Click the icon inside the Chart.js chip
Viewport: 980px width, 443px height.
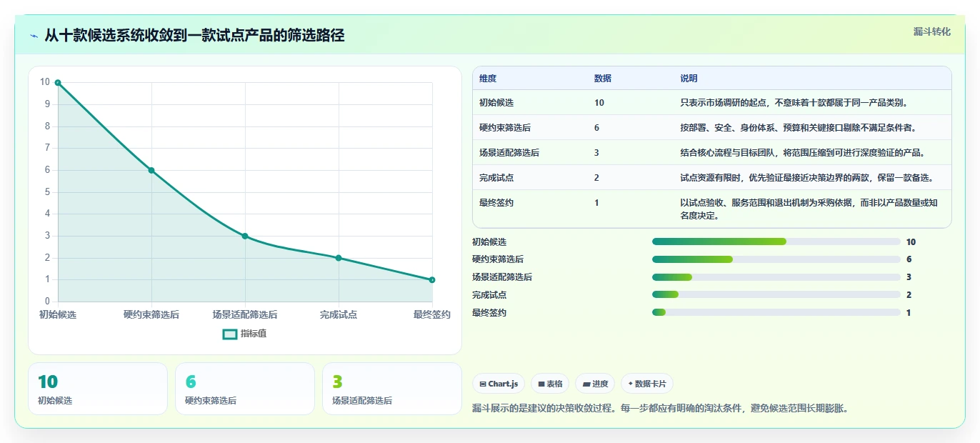point(483,384)
